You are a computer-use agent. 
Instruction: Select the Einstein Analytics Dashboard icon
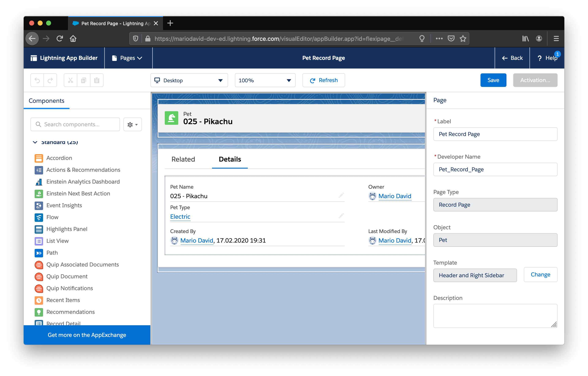tap(39, 182)
